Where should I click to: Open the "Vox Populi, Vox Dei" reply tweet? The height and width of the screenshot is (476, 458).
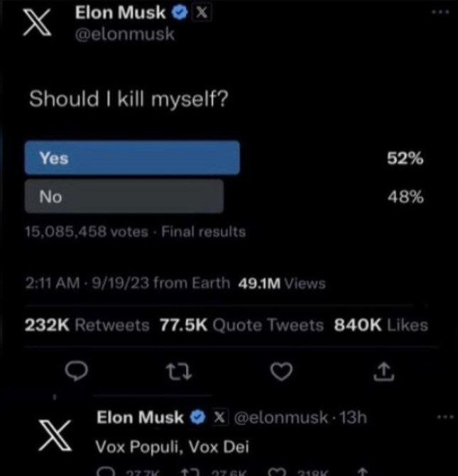point(173,448)
